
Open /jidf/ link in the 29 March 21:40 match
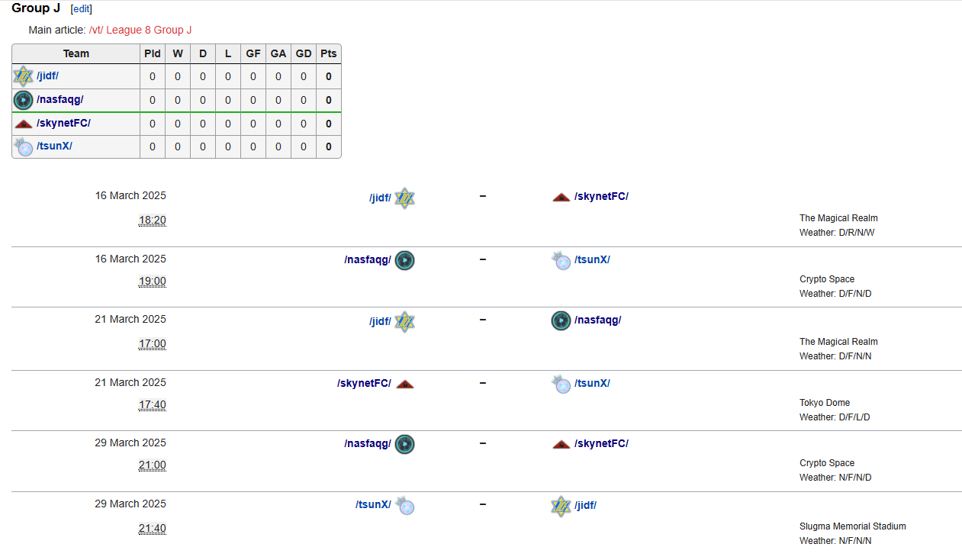585,506
